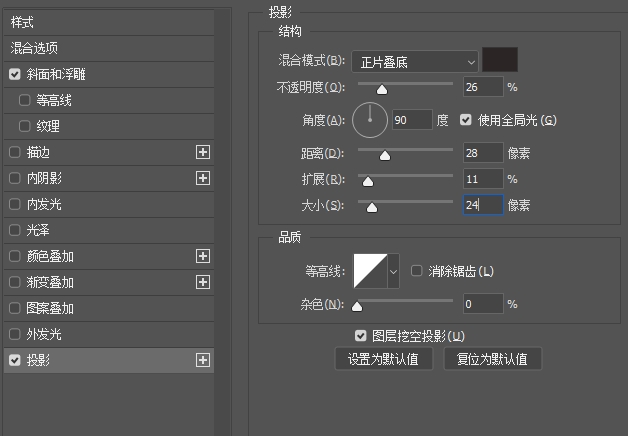Click the 不透明度 opacity slider handle
The width and height of the screenshot is (628, 436).
(x=382, y=90)
